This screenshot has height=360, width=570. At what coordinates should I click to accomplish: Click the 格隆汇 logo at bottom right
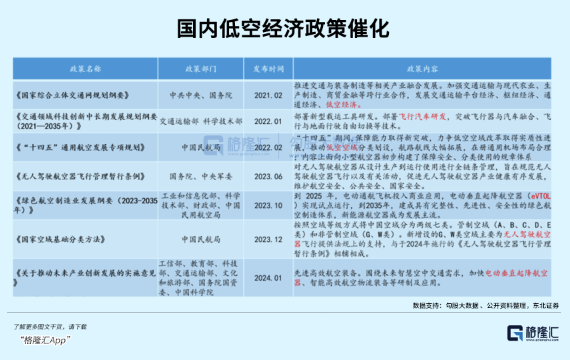click(533, 333)
